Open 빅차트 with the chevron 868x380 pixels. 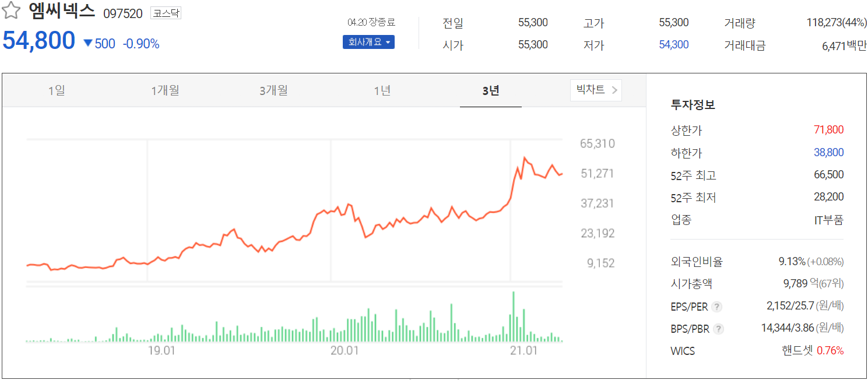pos(596,90)
